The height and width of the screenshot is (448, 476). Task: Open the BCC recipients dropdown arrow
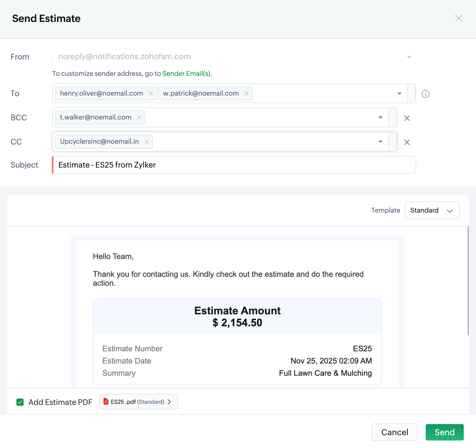coord(380,118)
